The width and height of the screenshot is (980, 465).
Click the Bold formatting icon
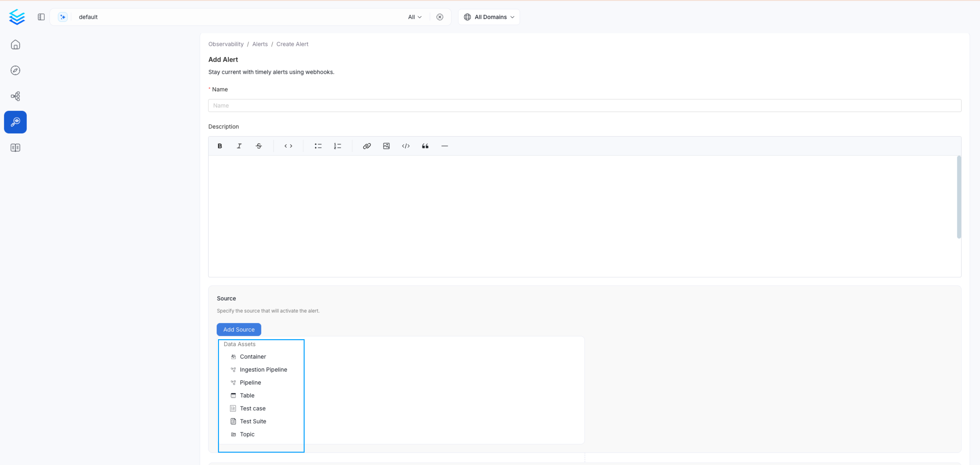pyautogui.click(x=219, y=146)
